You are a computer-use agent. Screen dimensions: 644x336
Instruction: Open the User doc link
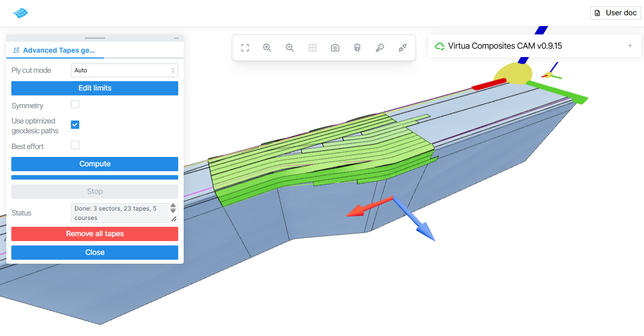pyautogui.click(x=616, y=13)
